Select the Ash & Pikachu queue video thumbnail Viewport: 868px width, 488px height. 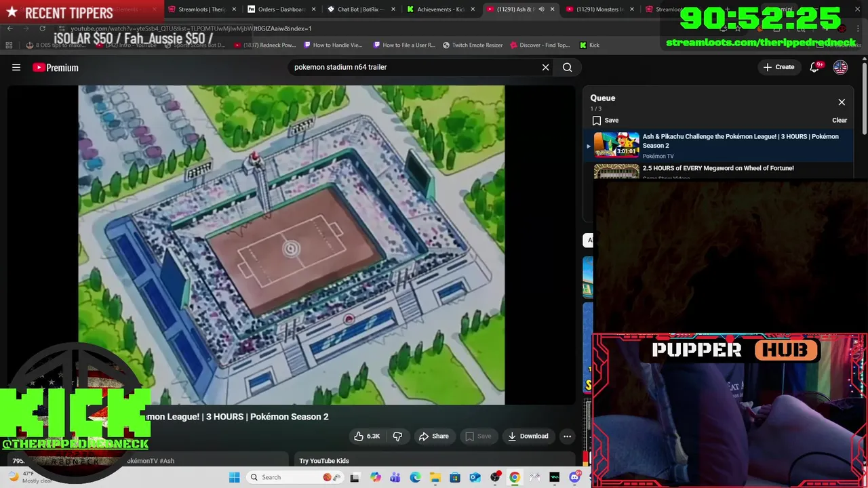616,145
